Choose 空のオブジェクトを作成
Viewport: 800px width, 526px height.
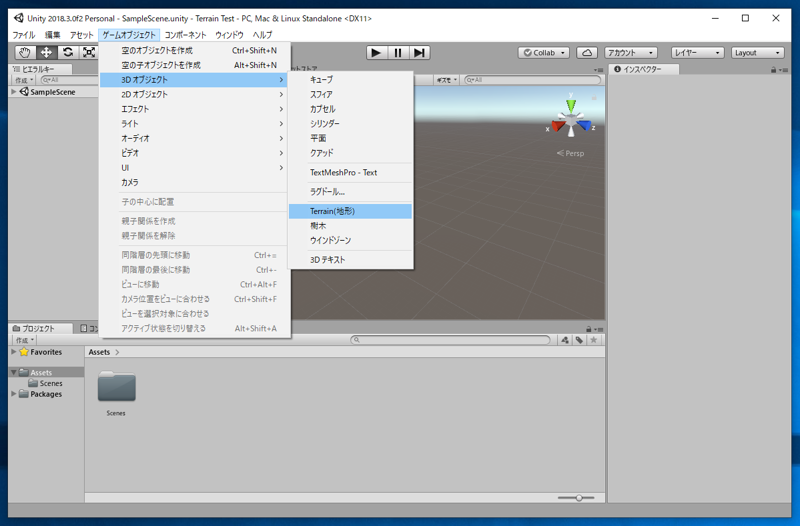pos(195,51)
